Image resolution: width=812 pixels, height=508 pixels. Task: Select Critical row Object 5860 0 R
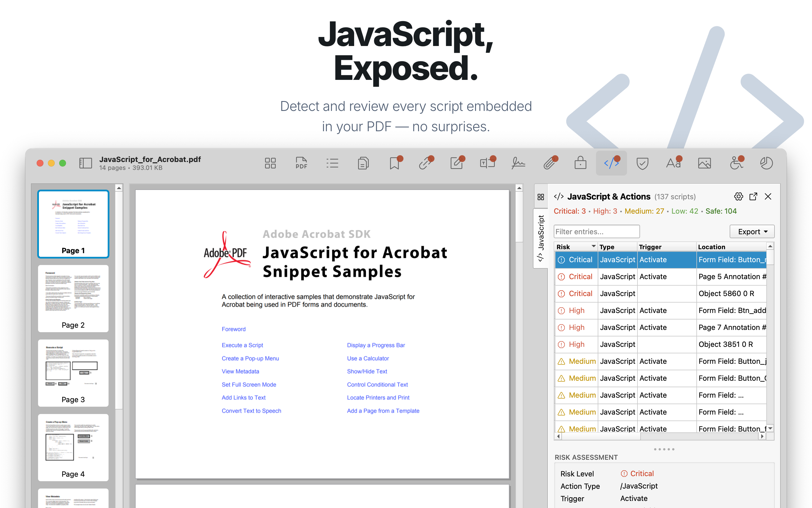(660, 294)
